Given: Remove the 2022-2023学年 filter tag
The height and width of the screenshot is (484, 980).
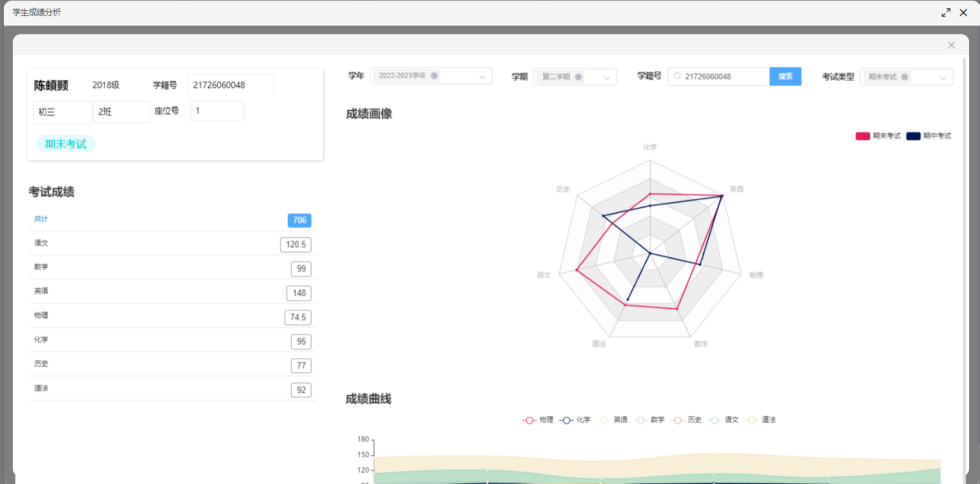Looking at the screenshot, I should pos(434,75).
